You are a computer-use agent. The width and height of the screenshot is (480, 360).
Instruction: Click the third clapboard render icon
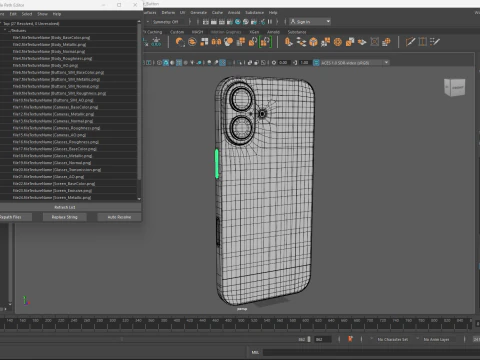click(222, 22)
